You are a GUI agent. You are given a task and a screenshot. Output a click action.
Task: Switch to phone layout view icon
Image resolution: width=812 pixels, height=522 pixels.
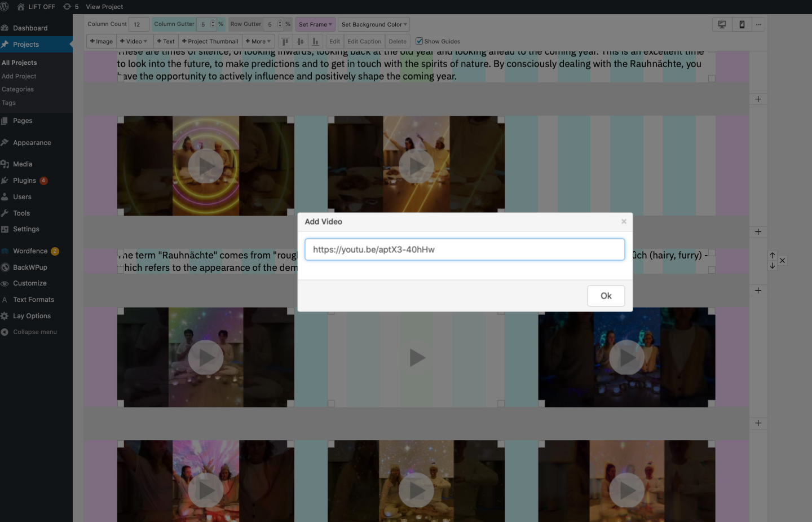[x=742, y=24]
